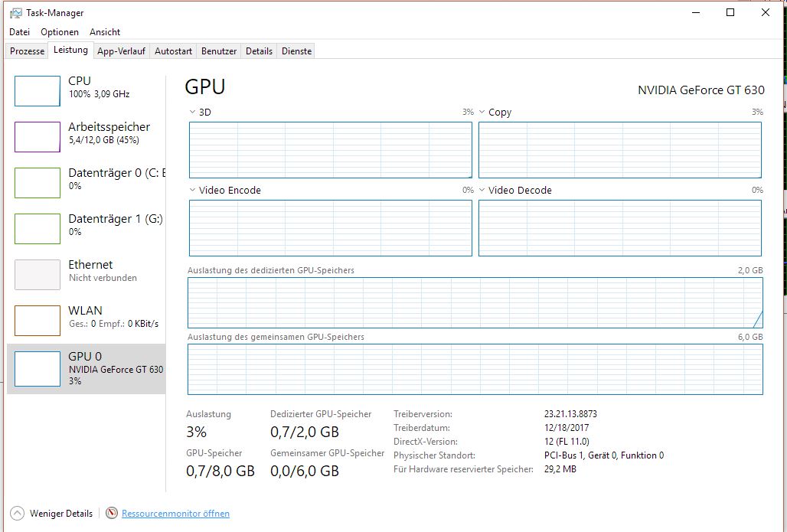Click the Weniger Details collapse arrow icon
Viewport: 787px width, 532px height.
coord(17,514)
